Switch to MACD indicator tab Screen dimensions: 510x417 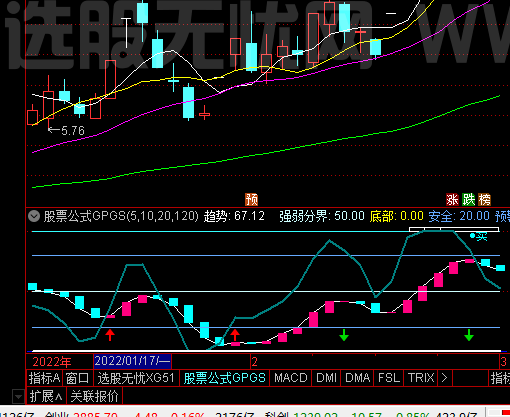[x=291, y=378]
